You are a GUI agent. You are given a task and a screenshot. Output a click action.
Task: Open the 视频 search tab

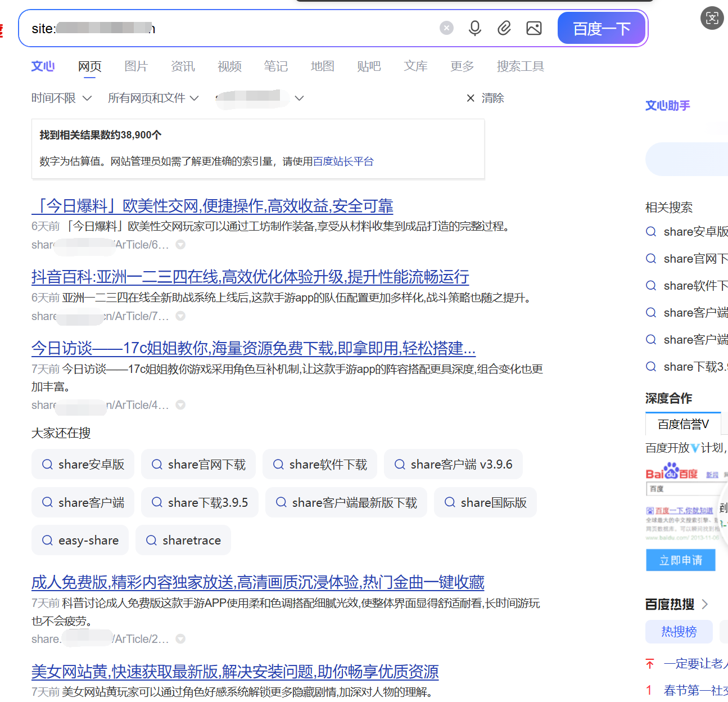click(229, 66)
